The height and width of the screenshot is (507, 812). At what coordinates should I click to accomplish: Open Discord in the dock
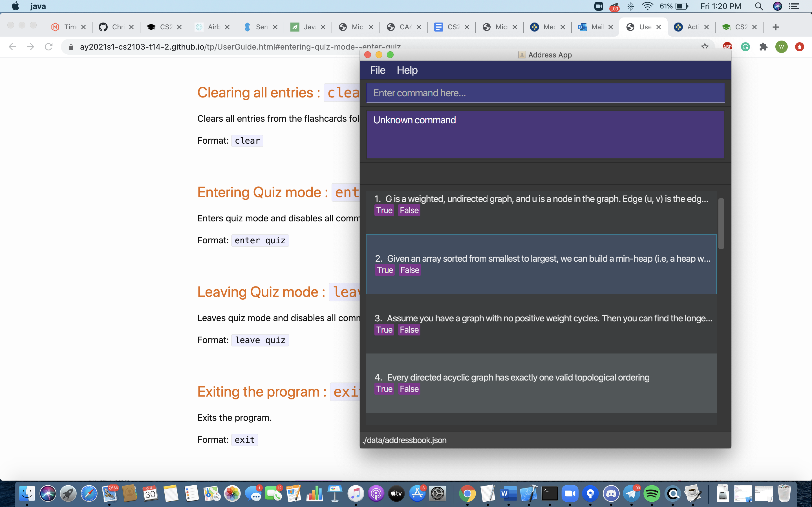click(x=611, y=493)
